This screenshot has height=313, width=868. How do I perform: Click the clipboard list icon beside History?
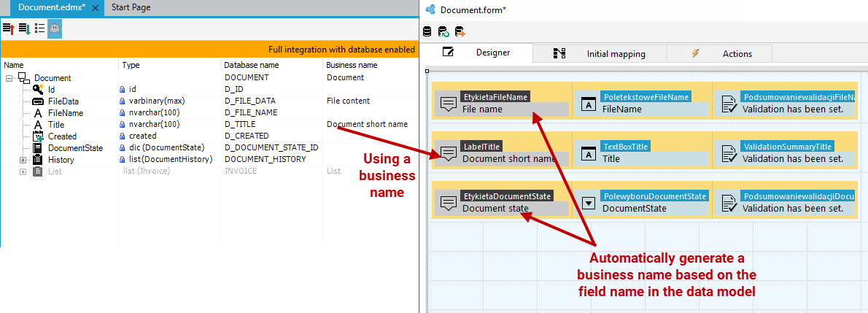coord(38,160)
